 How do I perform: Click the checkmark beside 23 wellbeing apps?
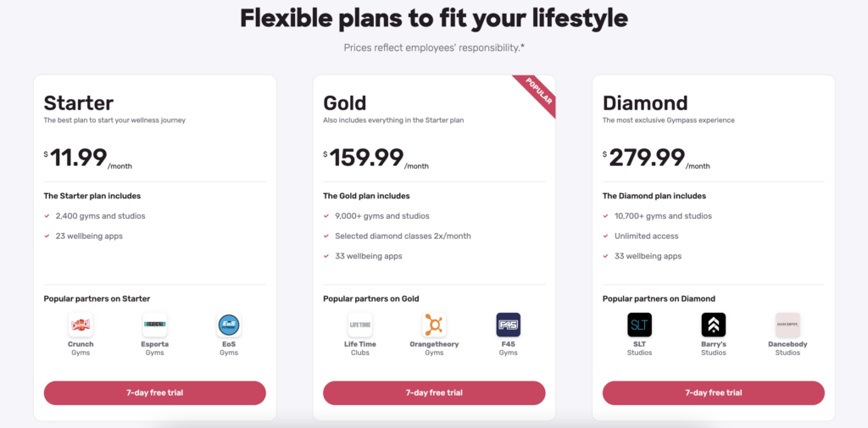[x=47, y=236]
